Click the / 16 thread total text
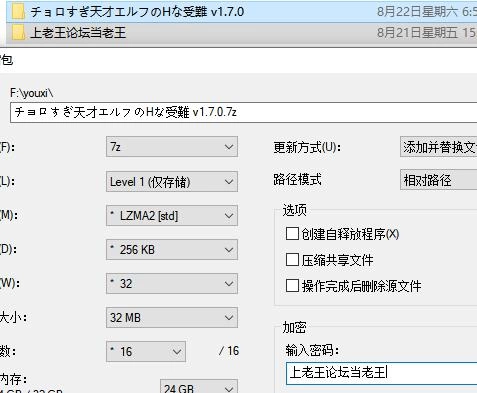The image size is (477, 393). pos(229,351)
